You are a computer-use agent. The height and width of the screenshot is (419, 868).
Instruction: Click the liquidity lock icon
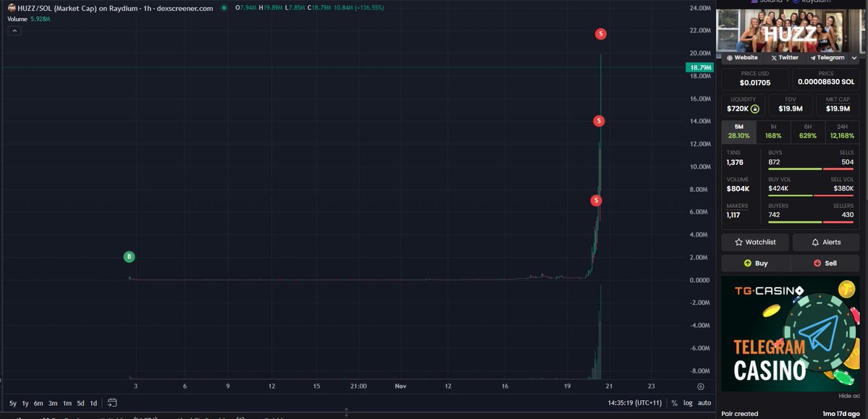coord(755,109)
